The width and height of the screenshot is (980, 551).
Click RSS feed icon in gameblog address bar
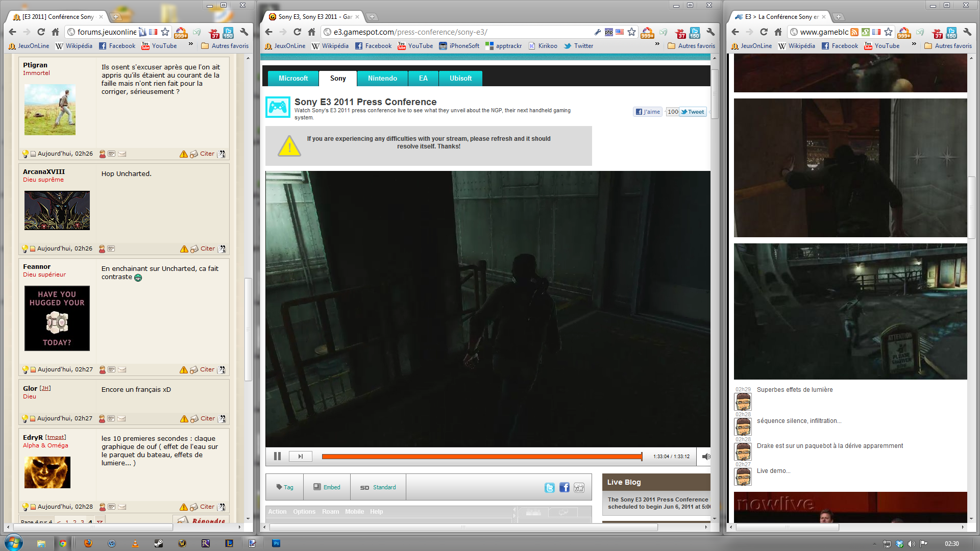(854, 32)
